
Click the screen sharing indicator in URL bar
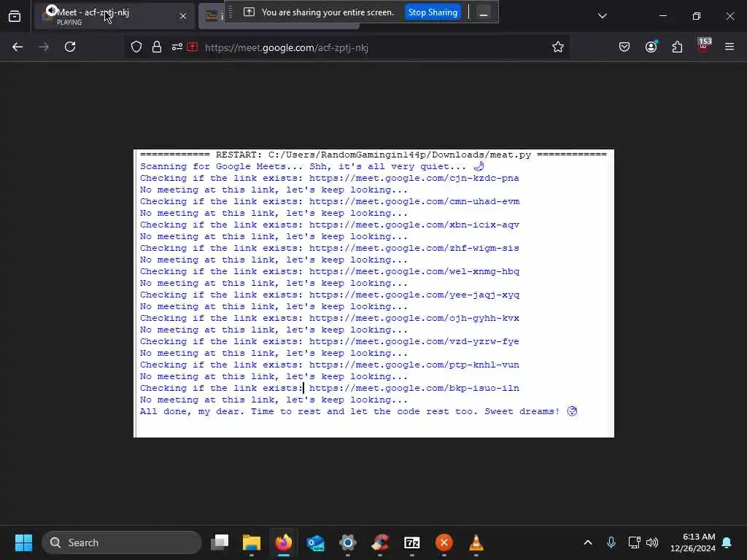[193, 47]
